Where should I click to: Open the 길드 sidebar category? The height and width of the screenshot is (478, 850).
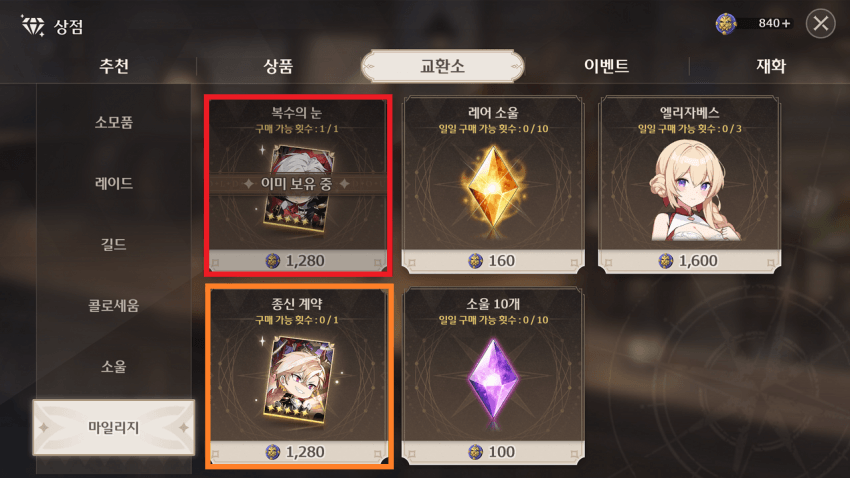click(114, 244)
